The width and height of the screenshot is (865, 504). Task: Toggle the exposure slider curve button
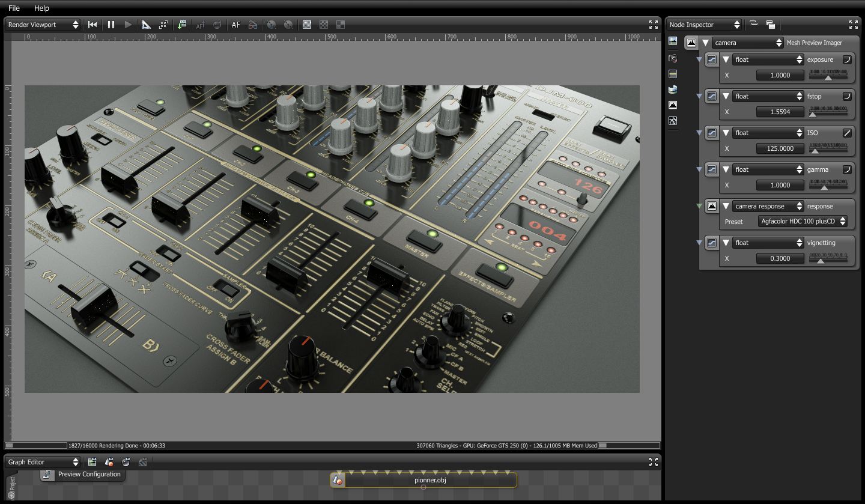tap(847, 59)
